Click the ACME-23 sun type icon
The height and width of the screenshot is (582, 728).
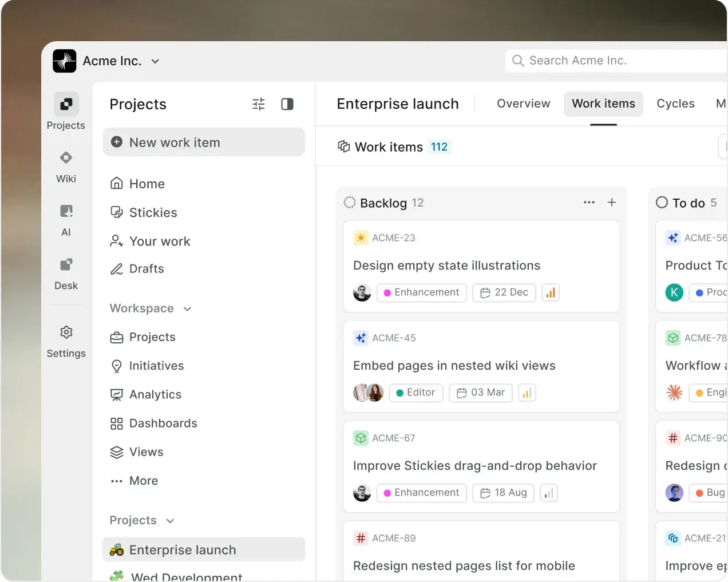pyautogui.click(x=361, y=237)
